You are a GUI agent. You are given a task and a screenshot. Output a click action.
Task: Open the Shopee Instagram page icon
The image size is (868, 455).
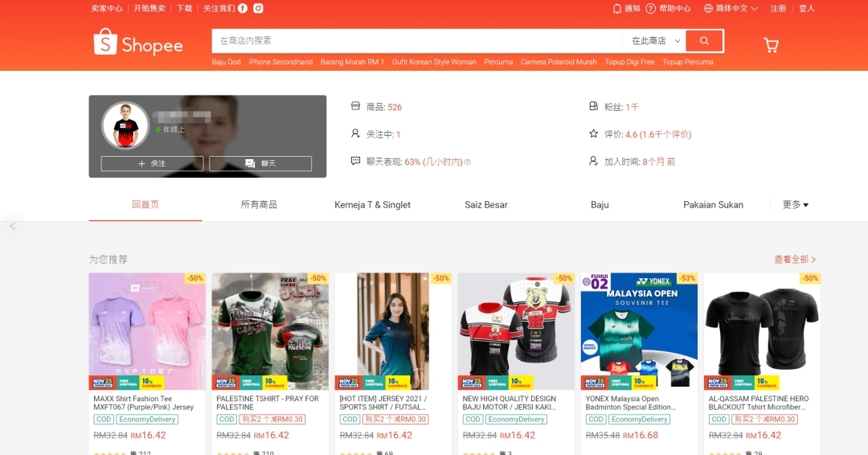pyautogui.click(x=259, y=8)
